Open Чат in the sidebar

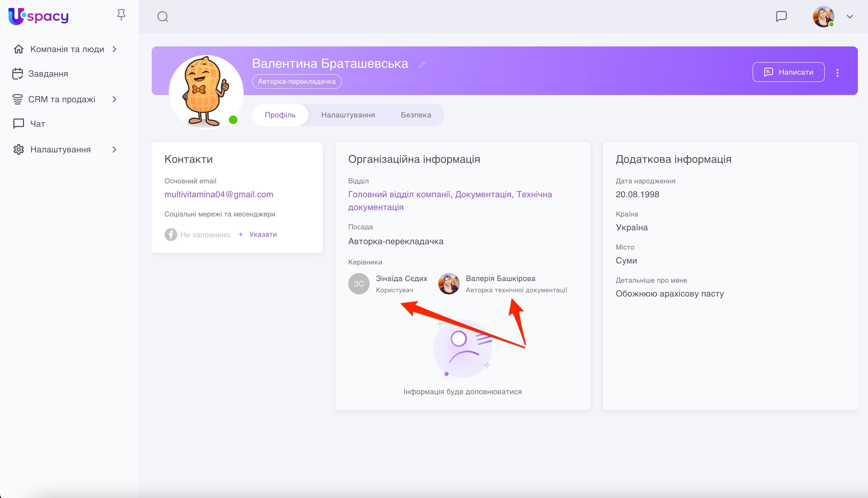click(37, 124)
